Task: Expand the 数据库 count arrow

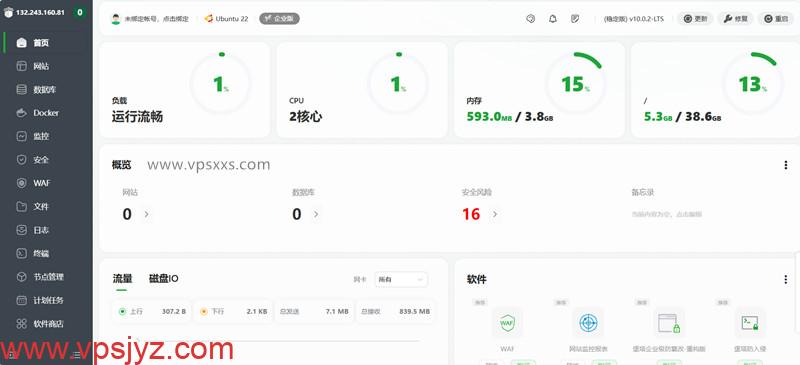Action: click(316, 214)
